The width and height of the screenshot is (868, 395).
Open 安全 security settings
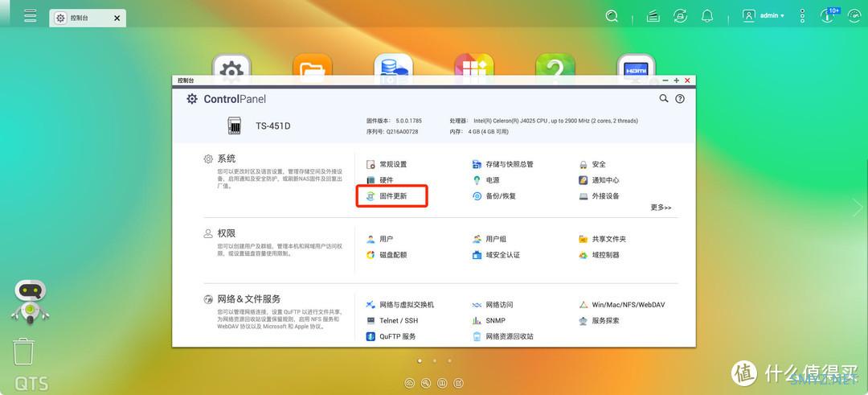click(x=592, y=165)
